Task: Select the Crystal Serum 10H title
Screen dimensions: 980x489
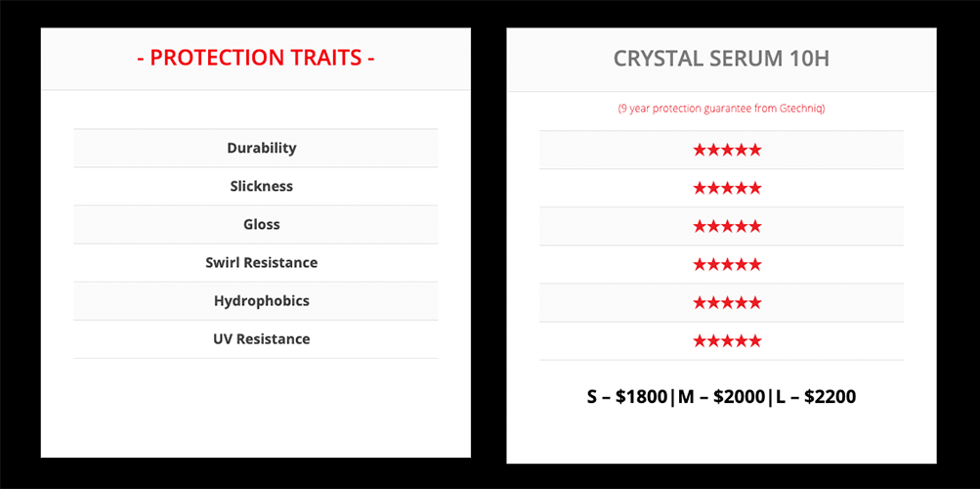Action: 721,59
